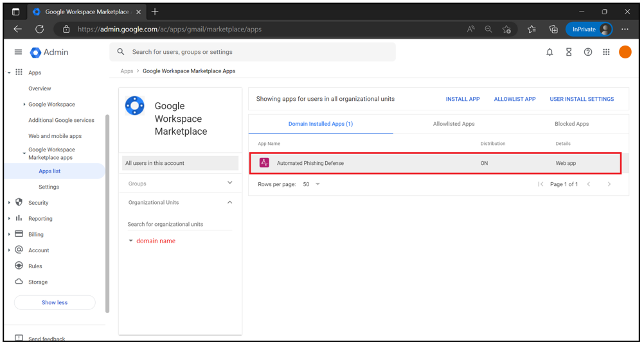Collapse the Organizational Units chevron
Screen dimensions: 644x344
pyautogui.click(x=229, y=202)
